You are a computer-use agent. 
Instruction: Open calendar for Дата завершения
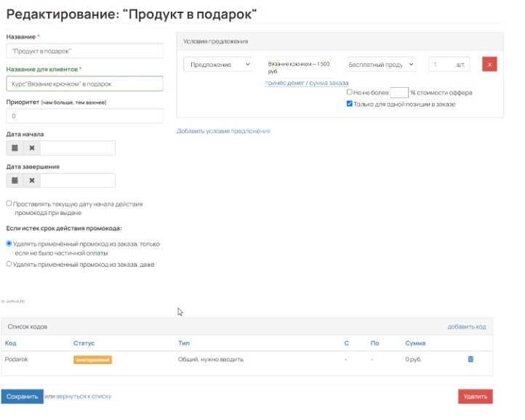coord(15,181)
